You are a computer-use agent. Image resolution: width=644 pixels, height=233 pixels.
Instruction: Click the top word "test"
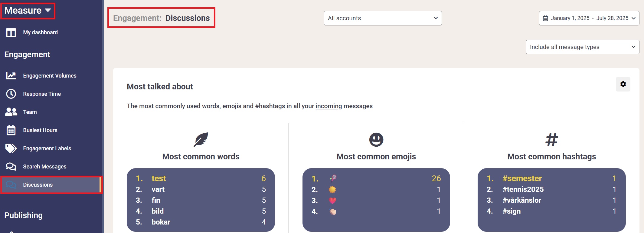click(159, 178)
